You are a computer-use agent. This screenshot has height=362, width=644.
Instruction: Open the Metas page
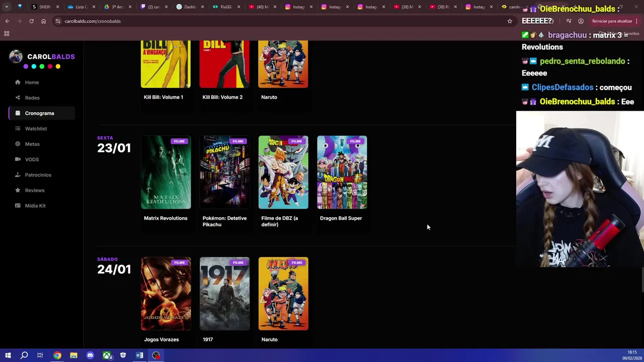[x=32, y=144]
